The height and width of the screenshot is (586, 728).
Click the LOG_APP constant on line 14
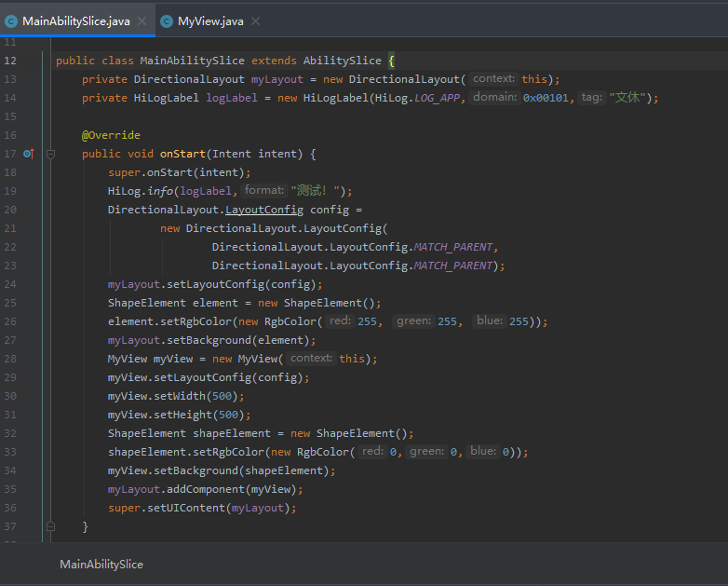coord(437,98)
